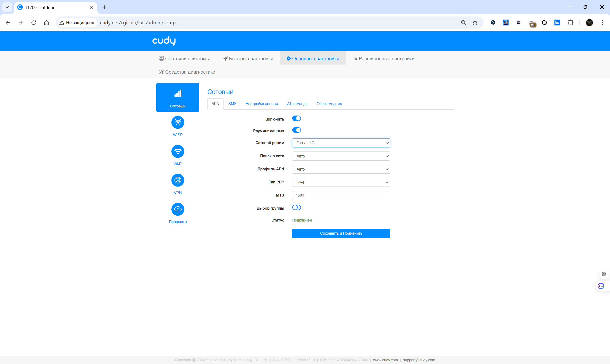
Task: Open Сетевой режим dropdown
Action: [x=341, y=143]
